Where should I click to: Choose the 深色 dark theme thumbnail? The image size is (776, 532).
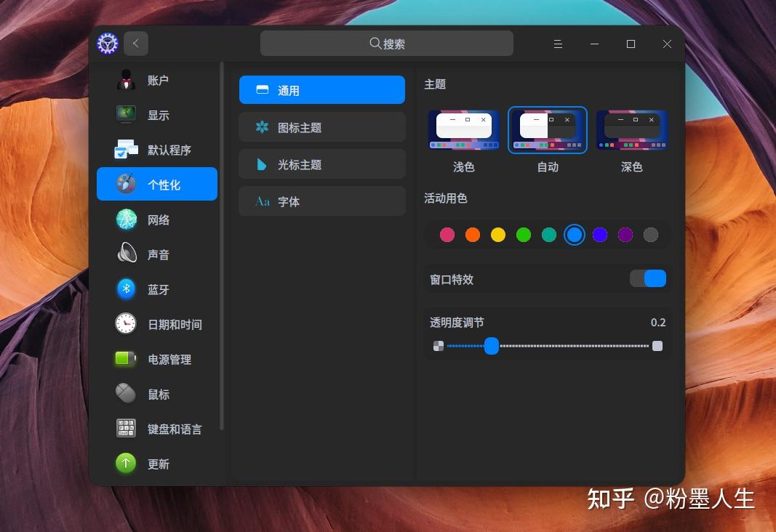(x=631, y=130)
